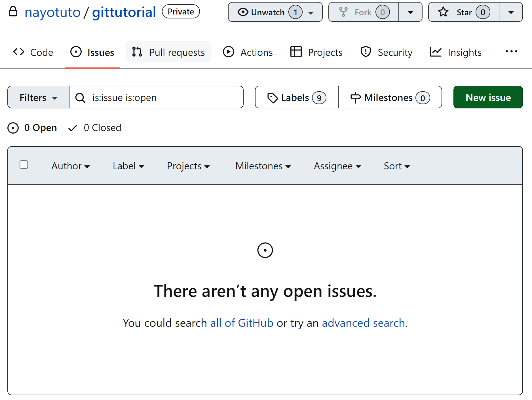Click the Fork button label
Viewport: 532px width, 400px height.
click(363, 12)
